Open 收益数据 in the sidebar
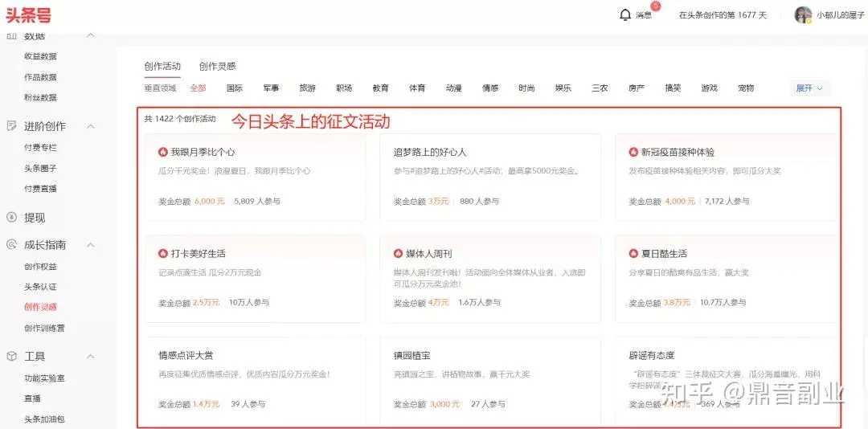Image resolution: width=868 pixels, height=429 pixels. coord(40,56)
